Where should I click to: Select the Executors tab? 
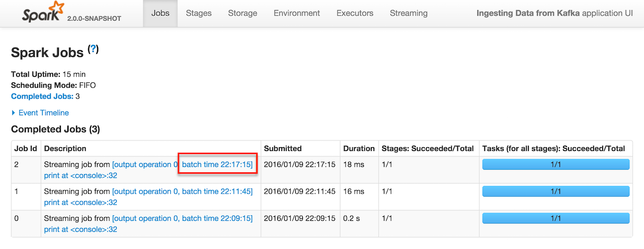coord(355,14)
